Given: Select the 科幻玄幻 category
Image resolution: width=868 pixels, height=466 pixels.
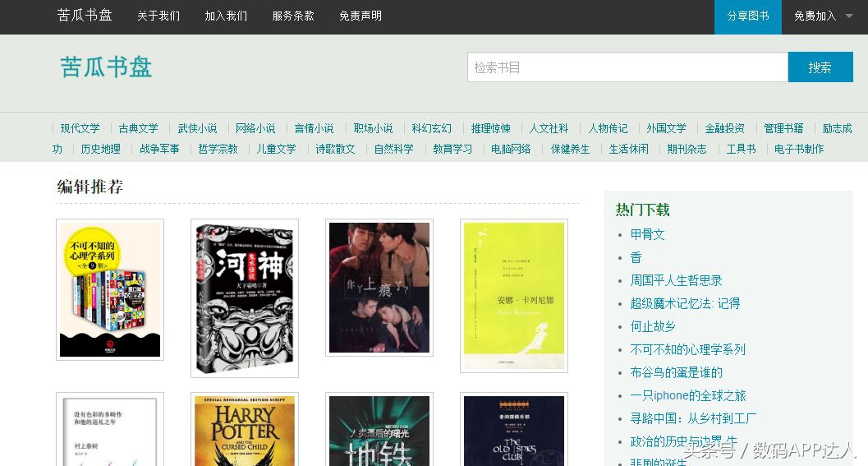Looking at the screenshot, I should (x=432, y=128).
